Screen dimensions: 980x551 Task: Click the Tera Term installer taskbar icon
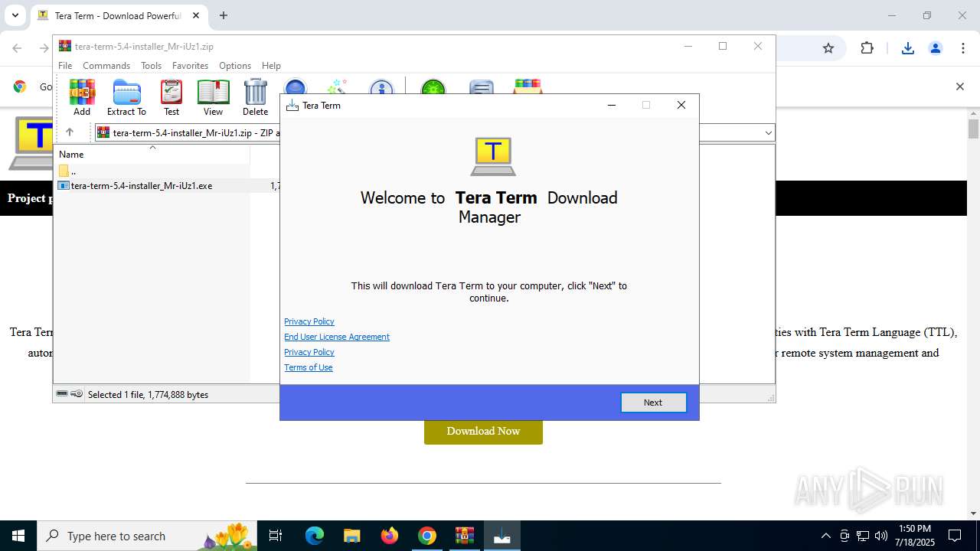pyautogui.click(x=502, y=536)
